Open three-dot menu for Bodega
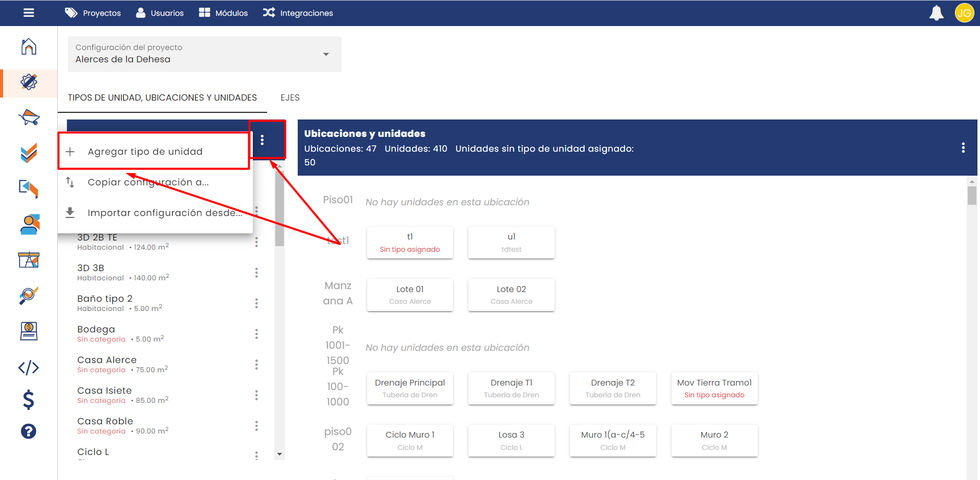The image size is (980, 480). 256,334
